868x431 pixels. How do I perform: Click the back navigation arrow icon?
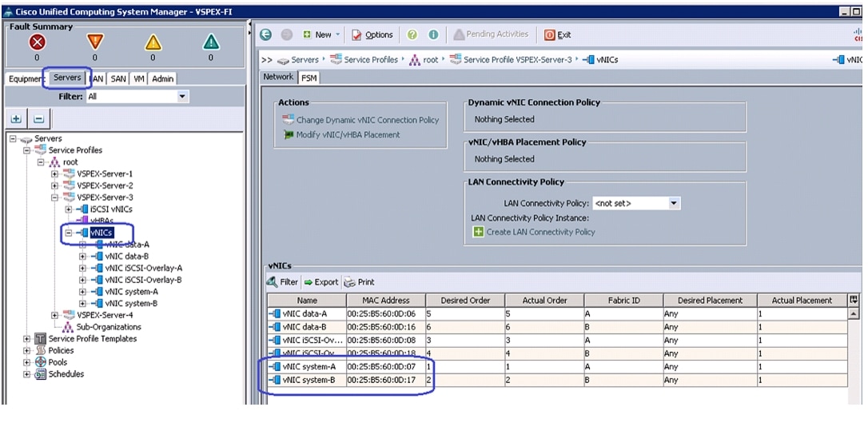pos(266,34)
